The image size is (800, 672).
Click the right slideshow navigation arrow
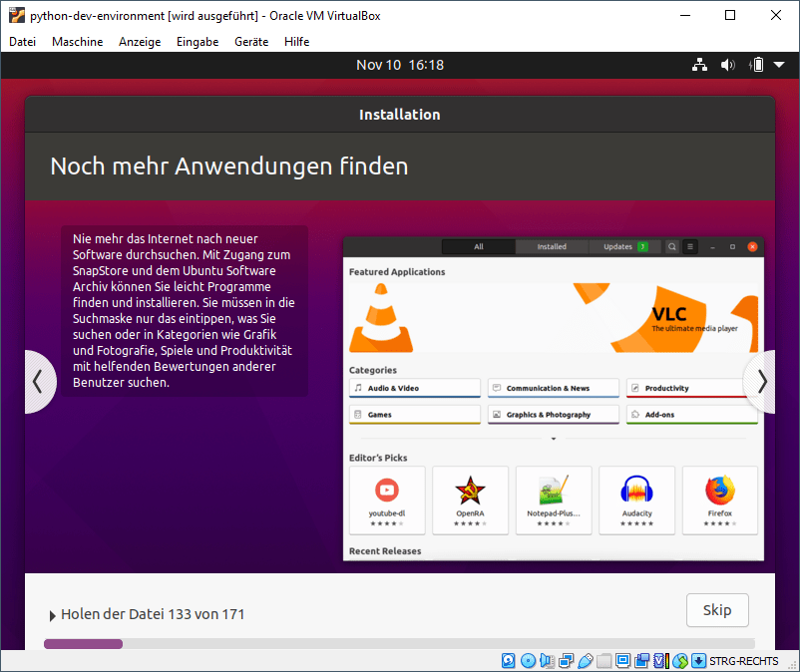pyautogui.click(x=761, y=381)
